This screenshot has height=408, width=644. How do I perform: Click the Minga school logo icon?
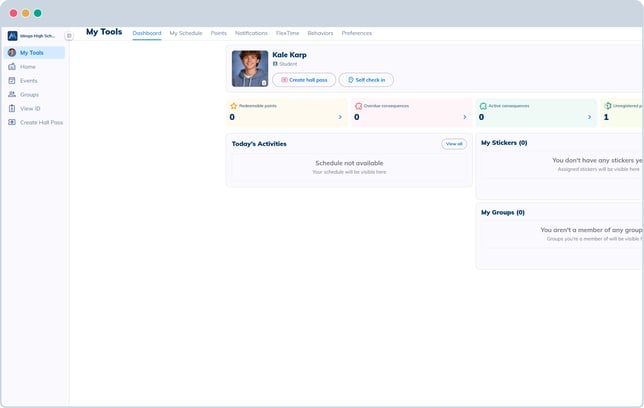click(12, 36)
